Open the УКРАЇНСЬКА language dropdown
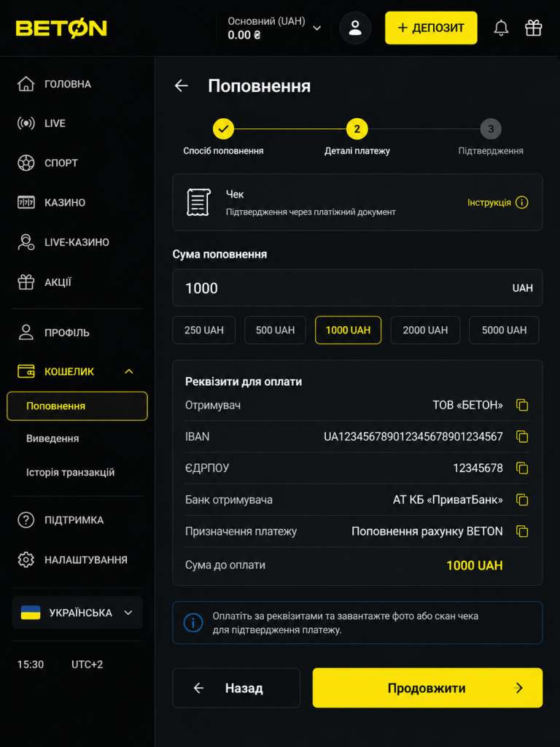560x747 pixels. pos(77,613)
